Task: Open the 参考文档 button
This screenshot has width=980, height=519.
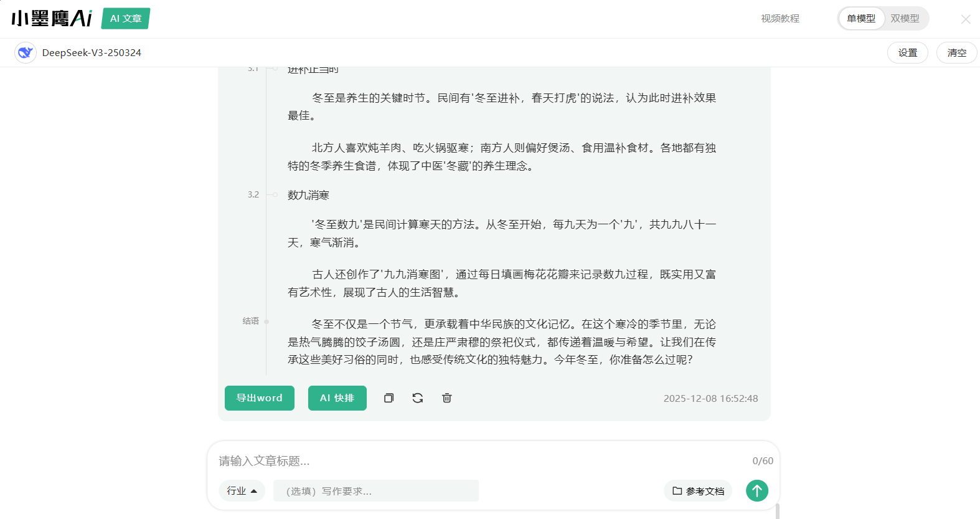Action: [698, 491]
